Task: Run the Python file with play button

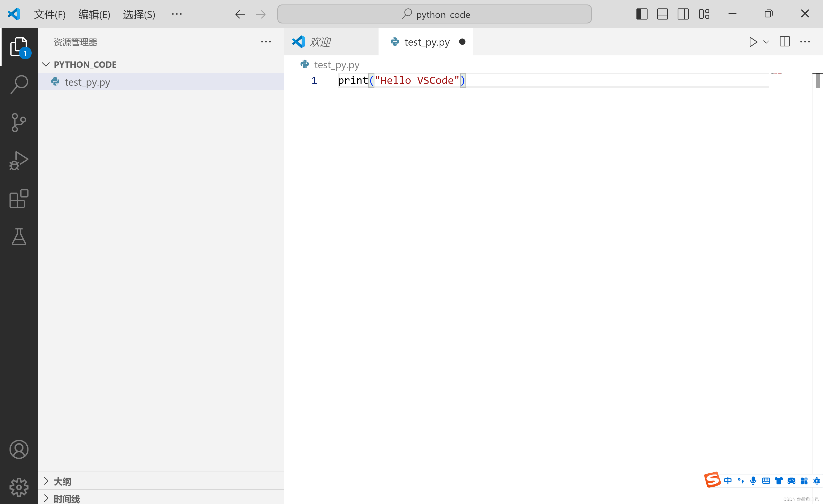Action: 753,42
